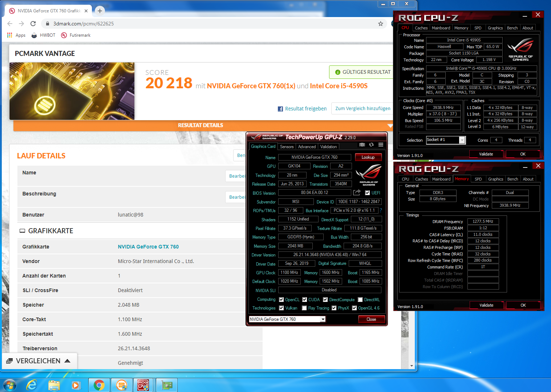551x392 pixels.
Task: Click Resultat freigeben link
Action: [x=306, y=109]
